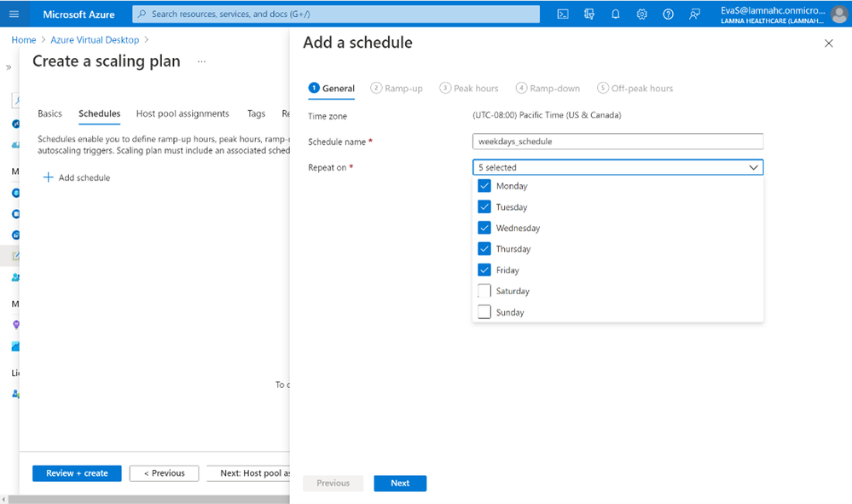Switch to the Host pool assignments tab
This screenshot has width=852, height=504.
183,113
